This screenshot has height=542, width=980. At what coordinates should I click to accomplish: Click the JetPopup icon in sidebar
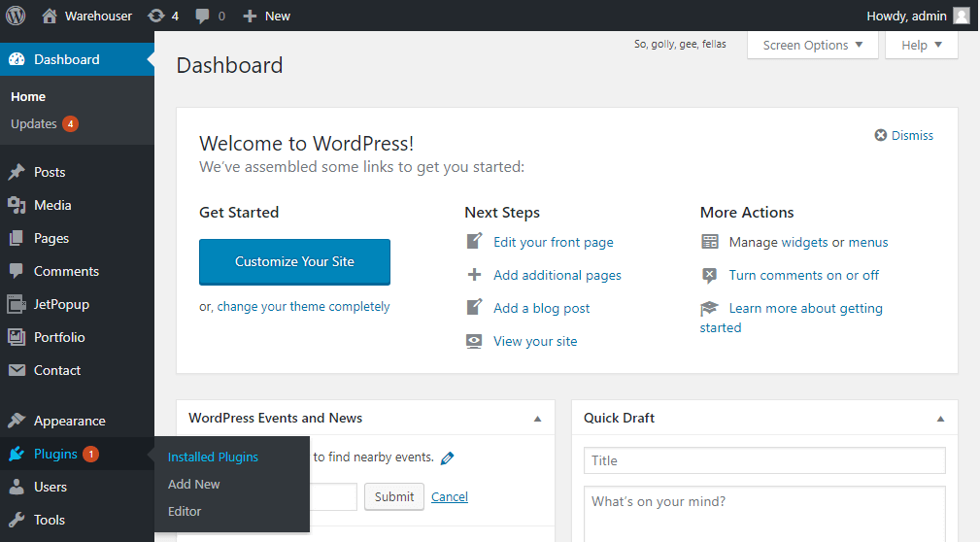[x=17, y=304]
